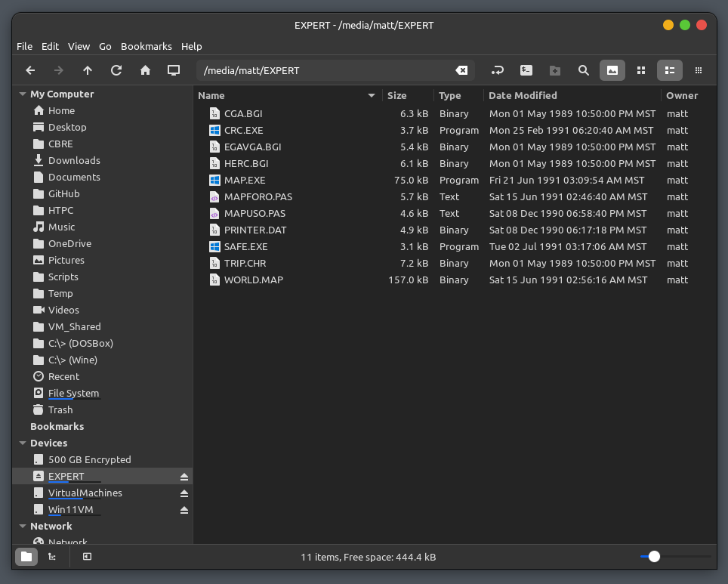
Task: Open a terminal in this folder
Action: pyautogui.click(x=526, y=70)
